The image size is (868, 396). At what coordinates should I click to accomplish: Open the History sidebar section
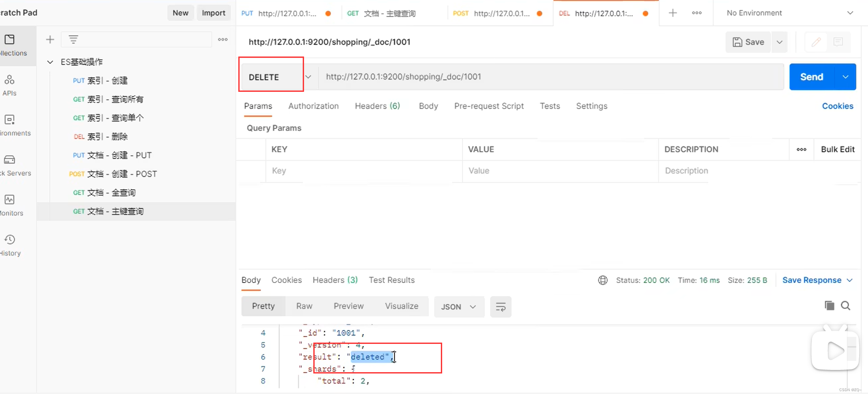pos(10,245)
